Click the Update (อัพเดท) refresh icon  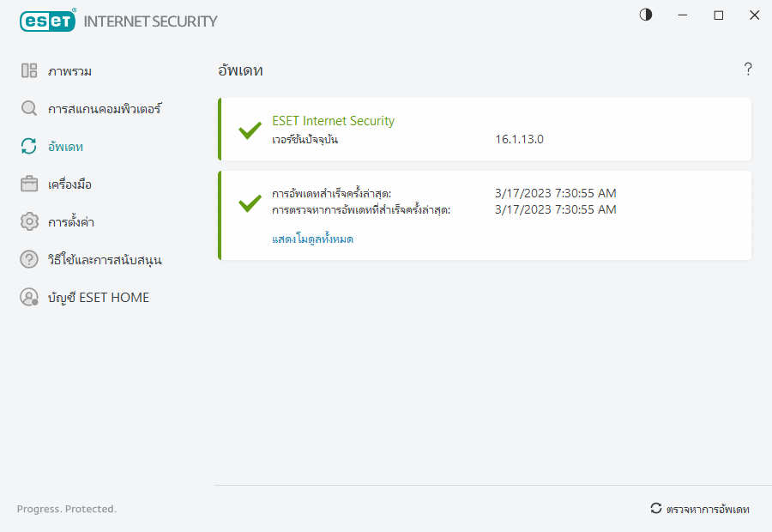coord(29,147)
